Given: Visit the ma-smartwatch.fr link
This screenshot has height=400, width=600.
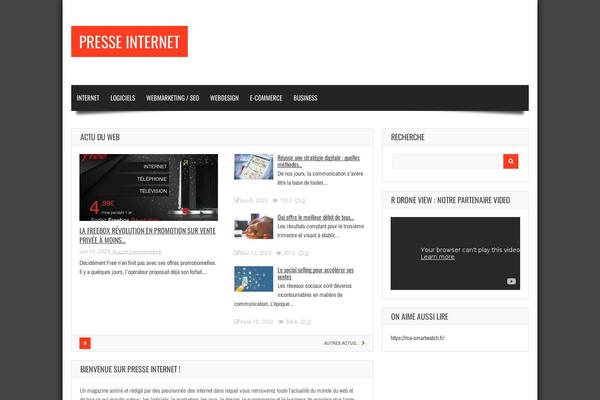Looking at the screenshot, I should 417,338.
